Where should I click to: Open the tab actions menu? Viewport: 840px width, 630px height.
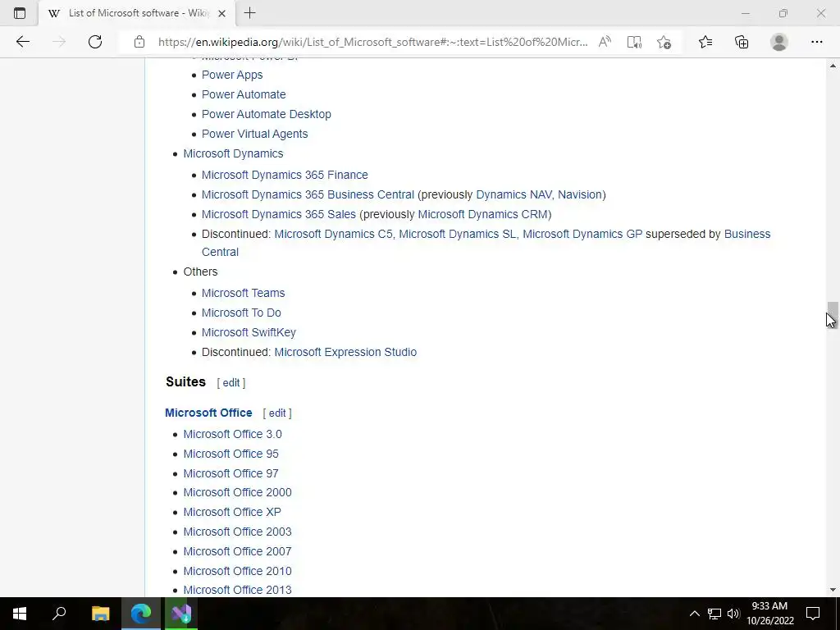click(20, 13)
